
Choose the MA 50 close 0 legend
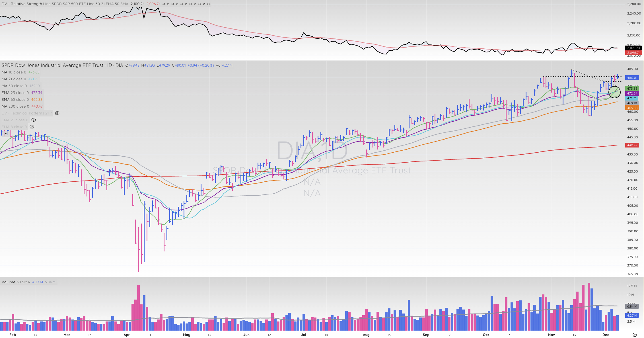[14, 86]
